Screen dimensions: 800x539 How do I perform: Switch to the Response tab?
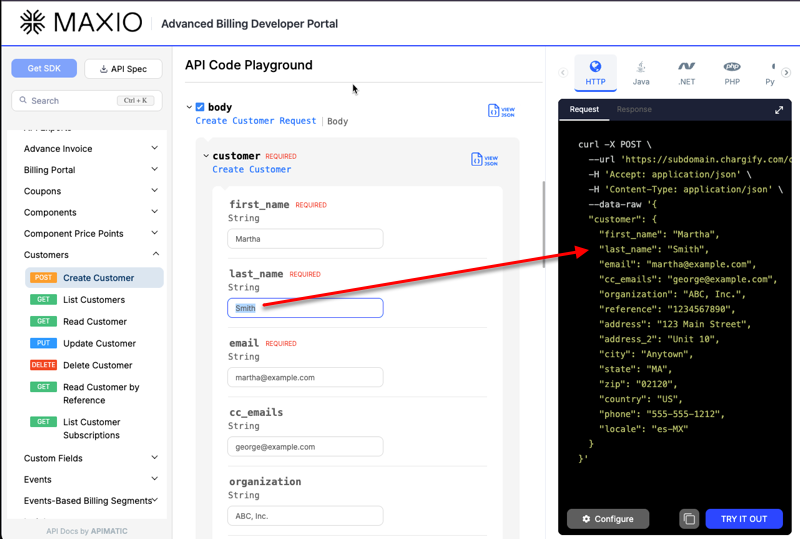(x=634, y=109)
